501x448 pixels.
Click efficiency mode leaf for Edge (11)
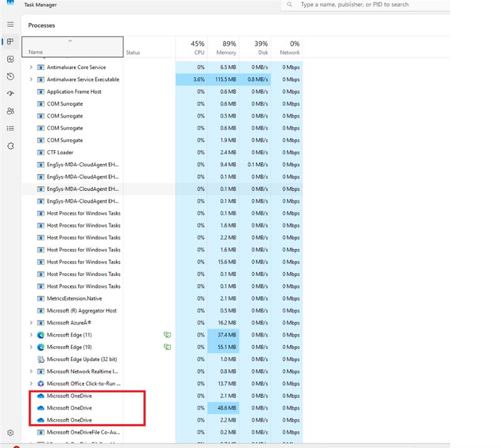(x=167, y=335)
